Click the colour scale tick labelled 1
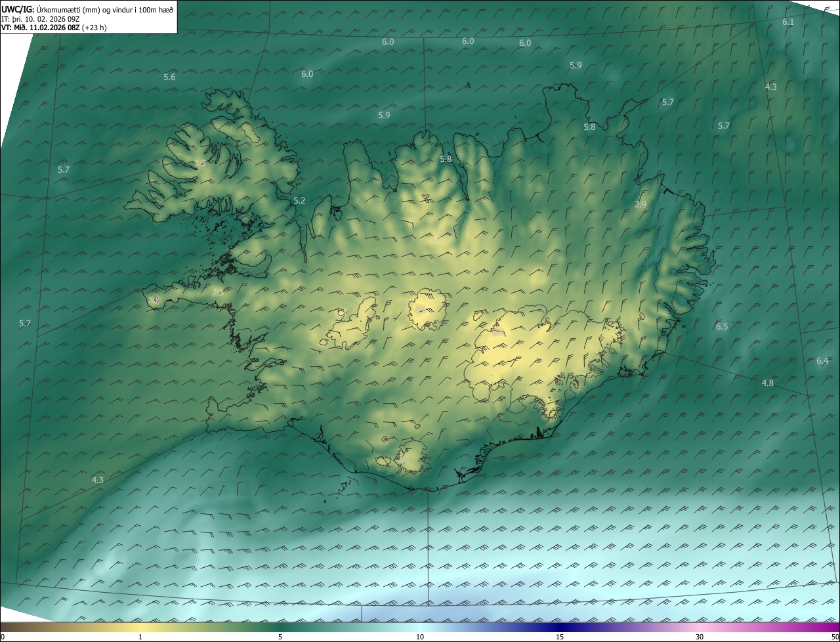This screenshot has width=840, height=642. tap(140, 637)
